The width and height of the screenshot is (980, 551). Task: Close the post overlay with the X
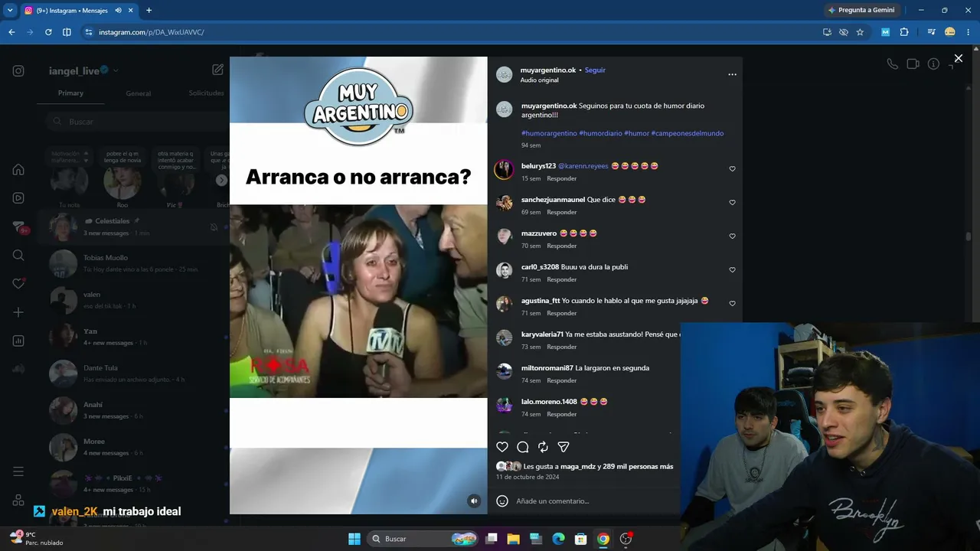pos(959,58)
